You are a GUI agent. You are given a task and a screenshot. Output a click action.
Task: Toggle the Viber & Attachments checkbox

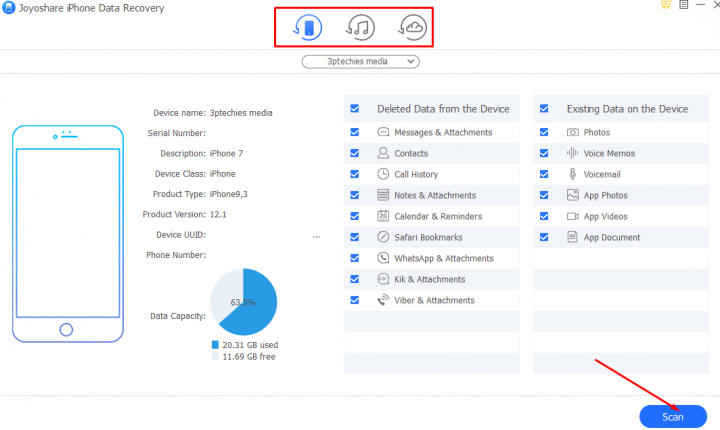click(354, 300)
